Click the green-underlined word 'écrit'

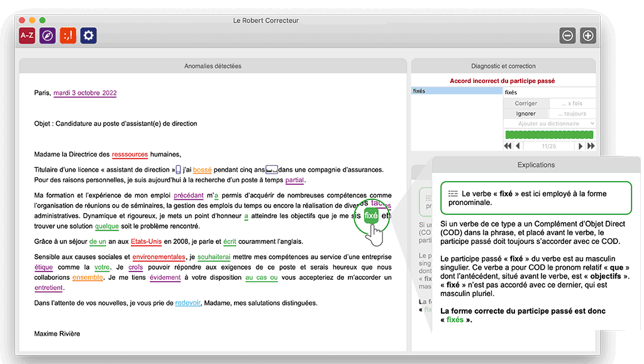(230, 241)
